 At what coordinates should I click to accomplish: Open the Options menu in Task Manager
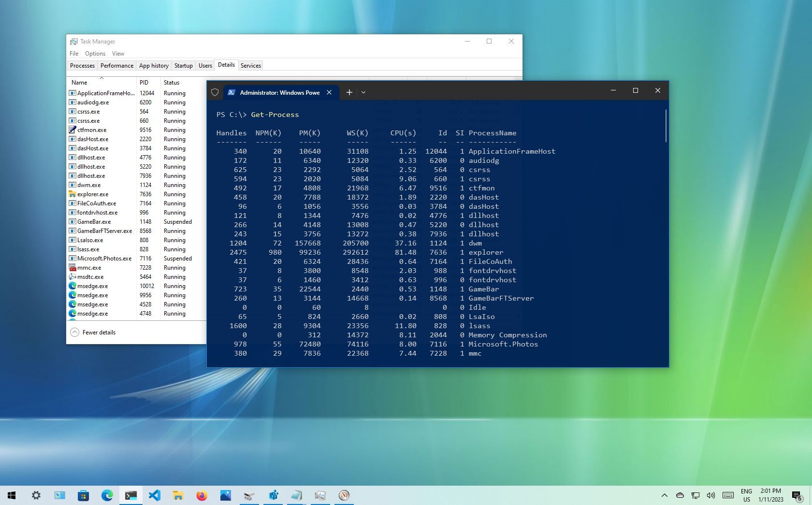click(x=95, y=54)
